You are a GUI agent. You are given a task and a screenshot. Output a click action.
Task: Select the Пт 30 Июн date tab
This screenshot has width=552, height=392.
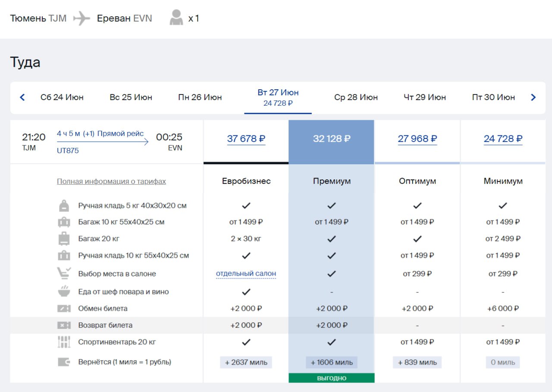tap(493, 97)
